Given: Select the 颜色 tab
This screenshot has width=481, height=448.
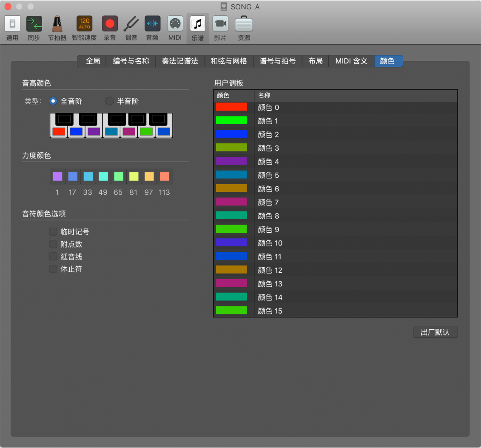Looking at the screenshot, I should point(388,61).
